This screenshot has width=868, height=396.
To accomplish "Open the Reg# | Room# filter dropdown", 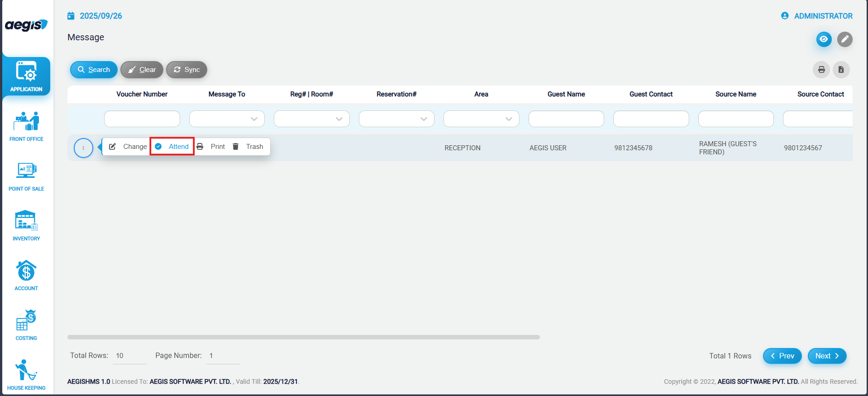I will [311, 119].
